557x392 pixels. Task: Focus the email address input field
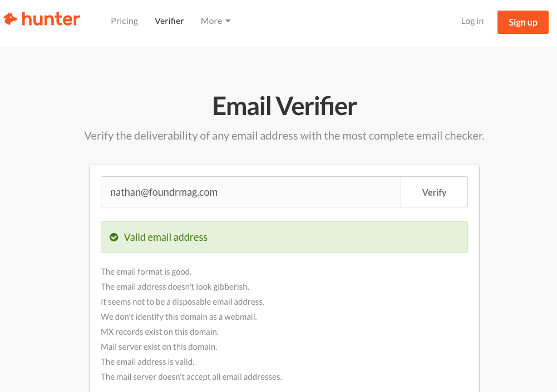point(251,192)
